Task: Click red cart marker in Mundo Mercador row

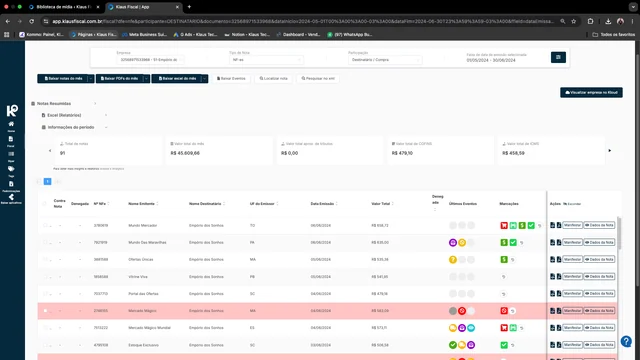Action: (x=504, y=225)
